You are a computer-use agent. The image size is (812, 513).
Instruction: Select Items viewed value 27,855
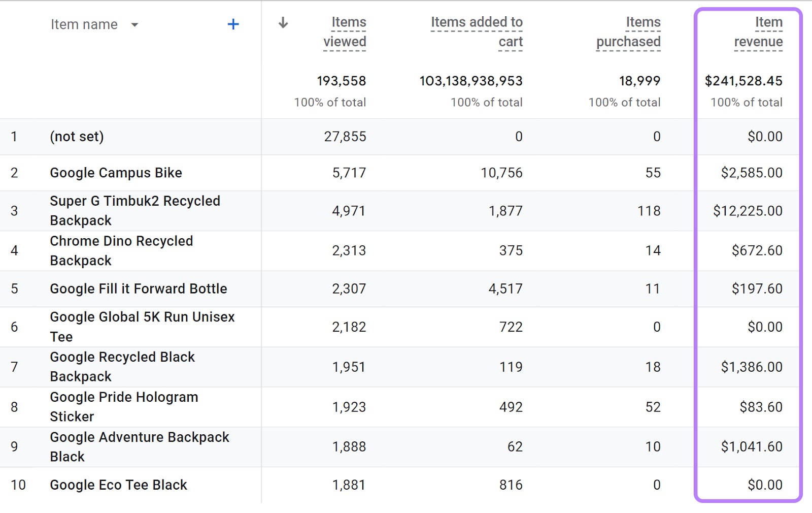click(345, 137)
